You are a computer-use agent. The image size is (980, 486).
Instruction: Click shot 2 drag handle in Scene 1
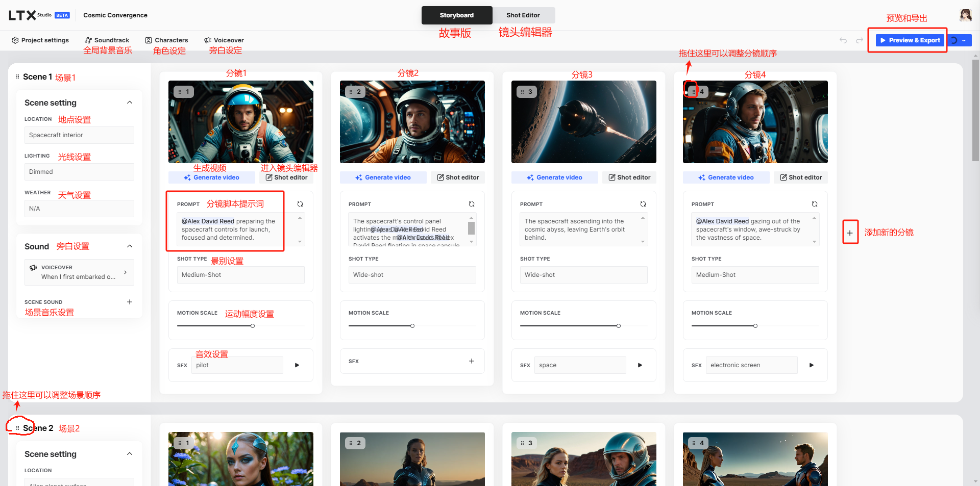pos(351,92)
